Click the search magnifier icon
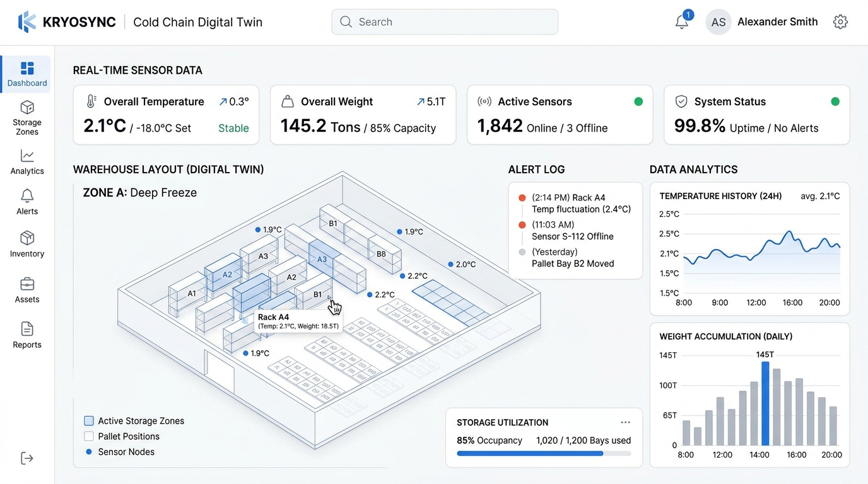 point(346,22)
